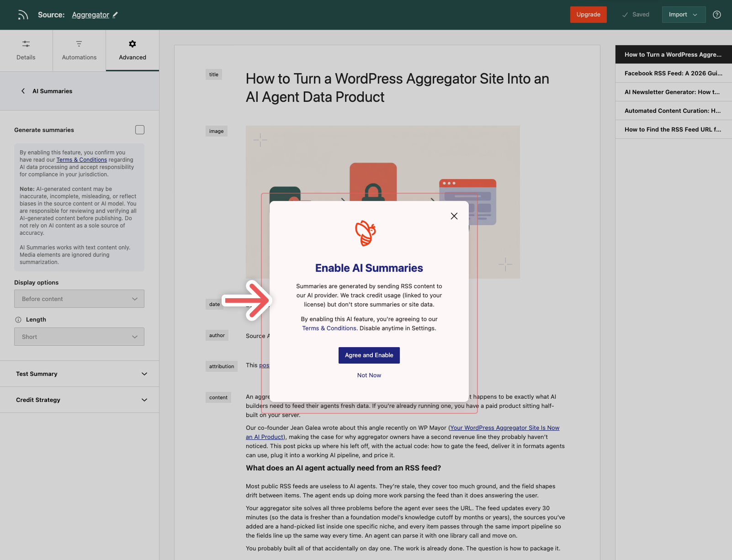732x560 pixels.
Task: Open sidebar Terms & Conditions link
Action: point(82,160)
